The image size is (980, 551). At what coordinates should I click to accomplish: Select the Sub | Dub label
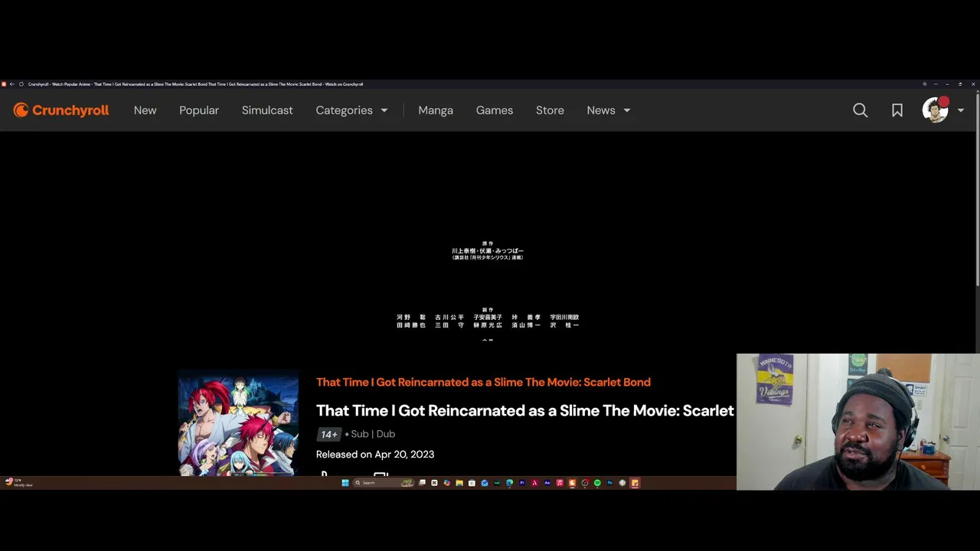pos(373,434)
